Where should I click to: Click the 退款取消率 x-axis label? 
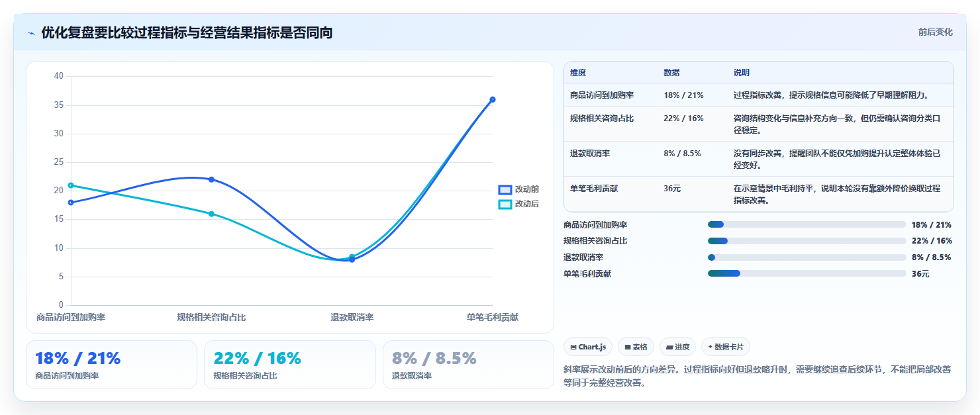click(x=352, y=318)
